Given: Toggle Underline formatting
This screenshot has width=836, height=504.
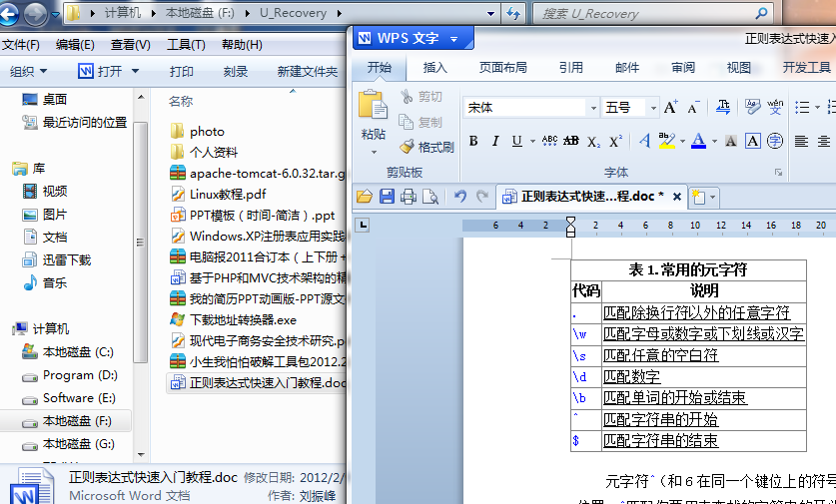Looking at the screenshot, I should 516,141.
